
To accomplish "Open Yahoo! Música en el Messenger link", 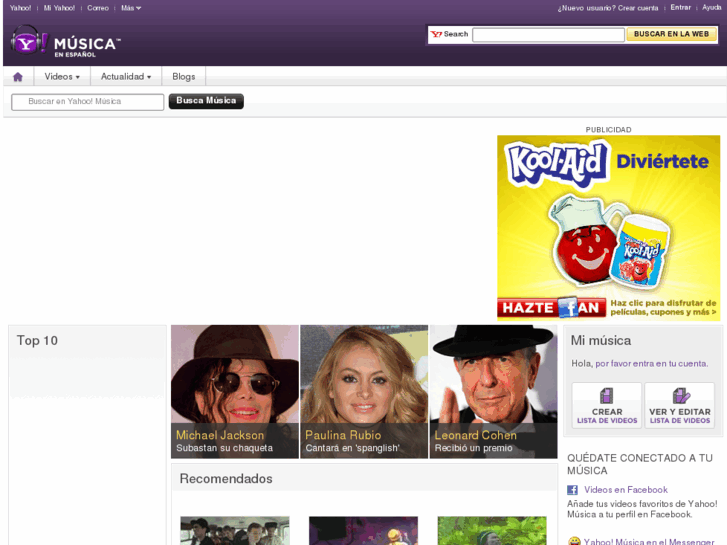I will pos(649,541).
